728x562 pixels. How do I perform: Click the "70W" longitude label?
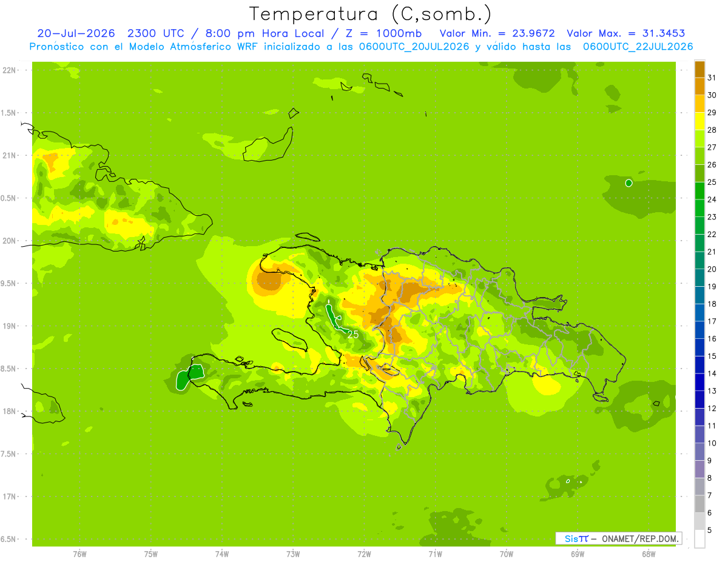[x=506, y=554]
